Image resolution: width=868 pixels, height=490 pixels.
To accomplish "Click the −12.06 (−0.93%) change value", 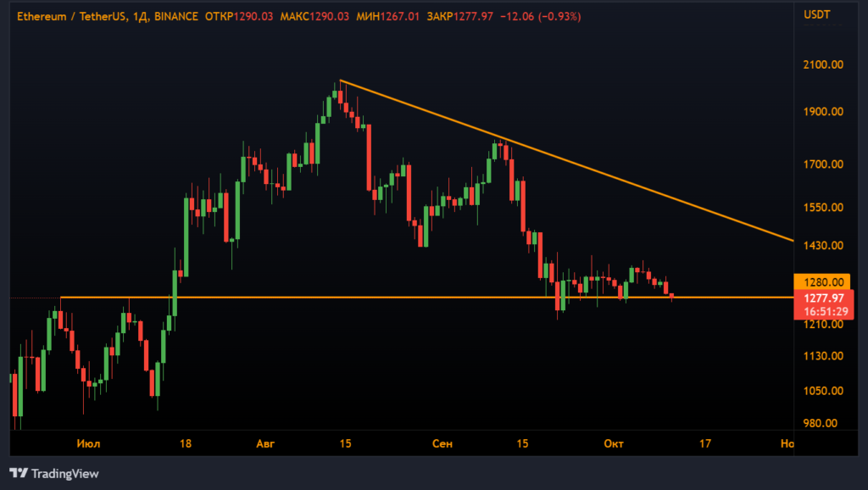I will pyautogui.click(x=540, y=17).
